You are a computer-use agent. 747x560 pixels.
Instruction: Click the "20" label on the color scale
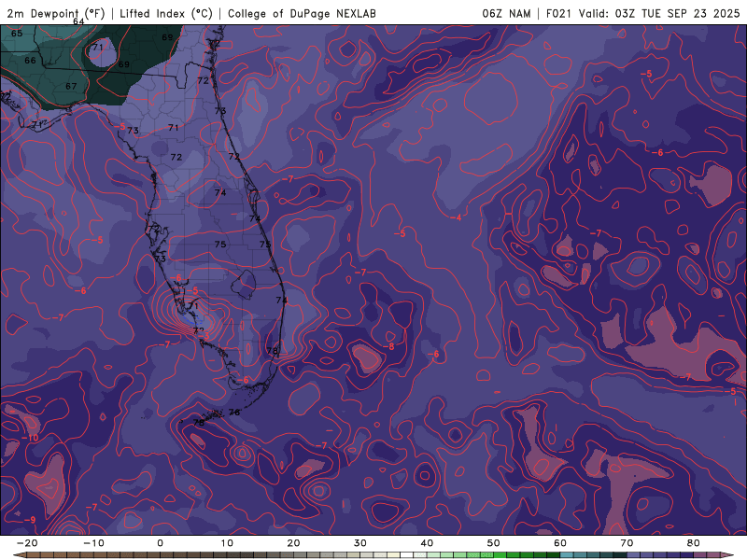click(x=293, y=543)
